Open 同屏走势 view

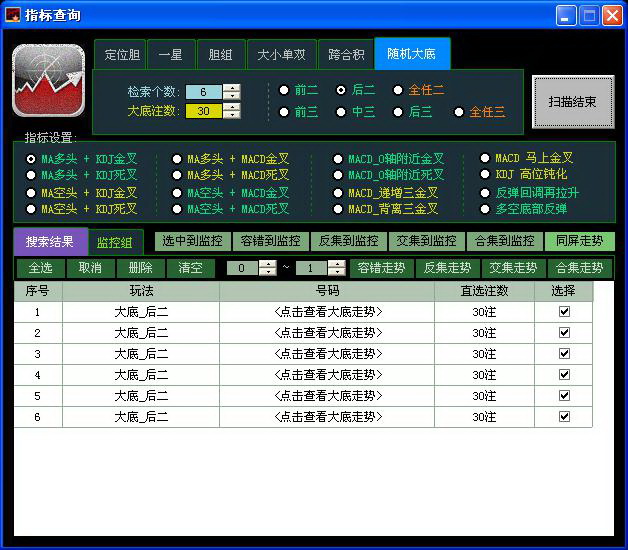(x=580, y=241)
